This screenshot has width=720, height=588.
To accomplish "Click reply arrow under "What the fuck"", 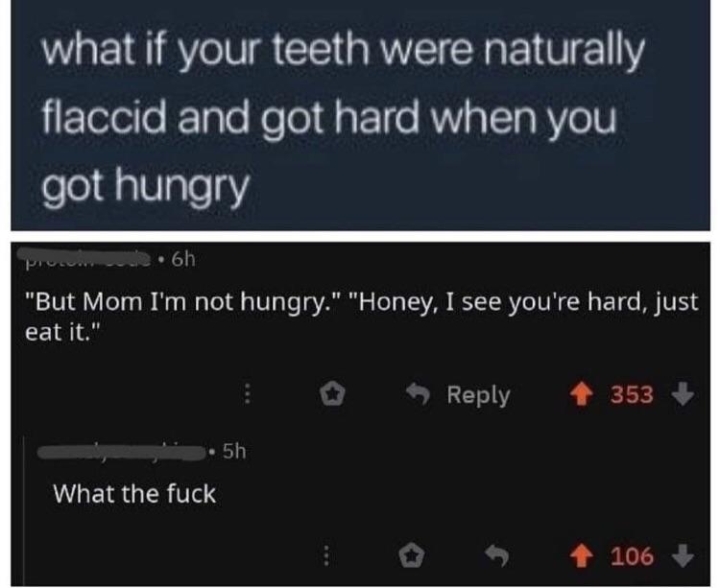I will (x=496, y=553).
